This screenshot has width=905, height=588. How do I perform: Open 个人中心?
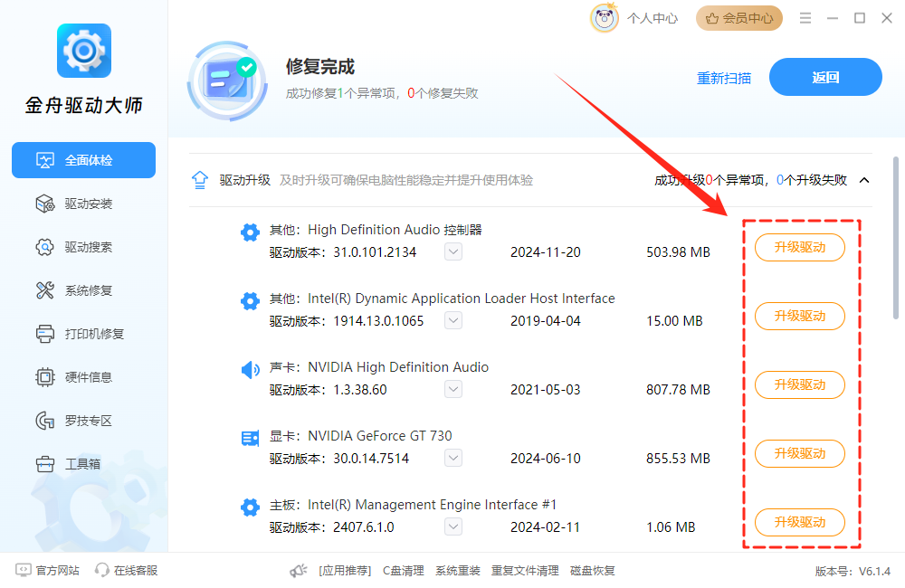653,18
